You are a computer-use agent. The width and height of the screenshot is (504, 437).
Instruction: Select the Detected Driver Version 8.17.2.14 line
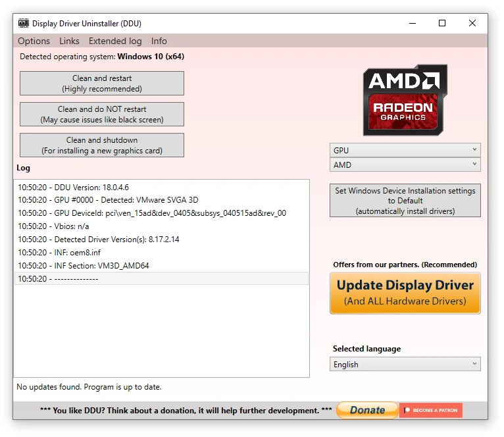coord(161,240)
